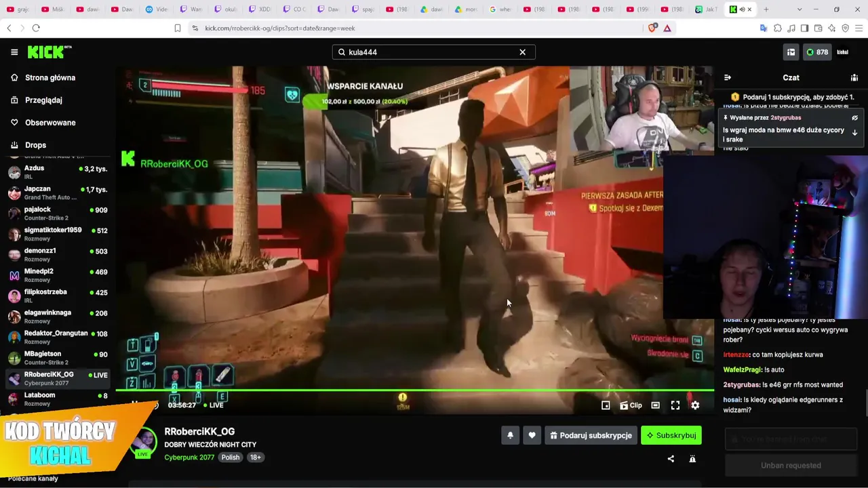Open the Cyberpunk 2077 category link
868x488 pixels.
[x=189, y=457]
